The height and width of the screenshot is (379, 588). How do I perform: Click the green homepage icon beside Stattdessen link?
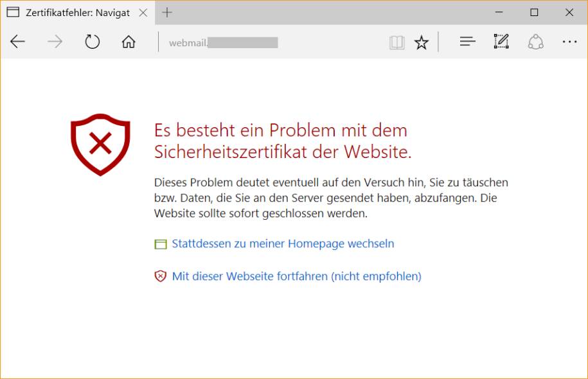coord(161,244)
